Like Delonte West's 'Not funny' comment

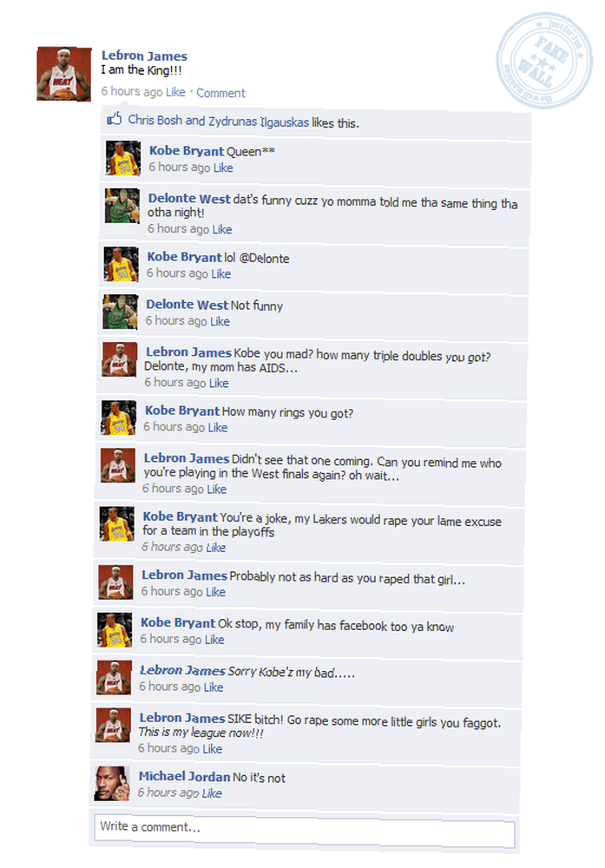click(x=220, y=322)
